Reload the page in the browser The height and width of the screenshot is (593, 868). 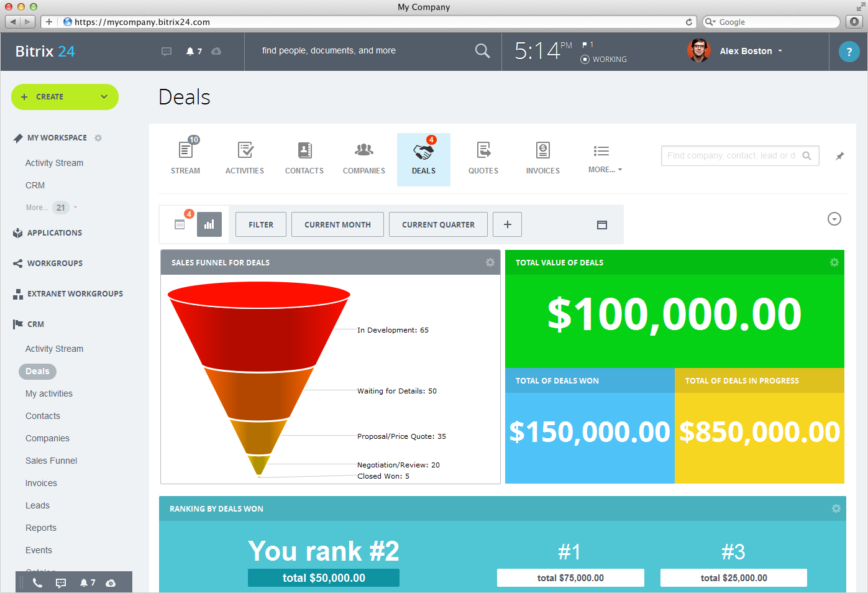pos(688,22)
